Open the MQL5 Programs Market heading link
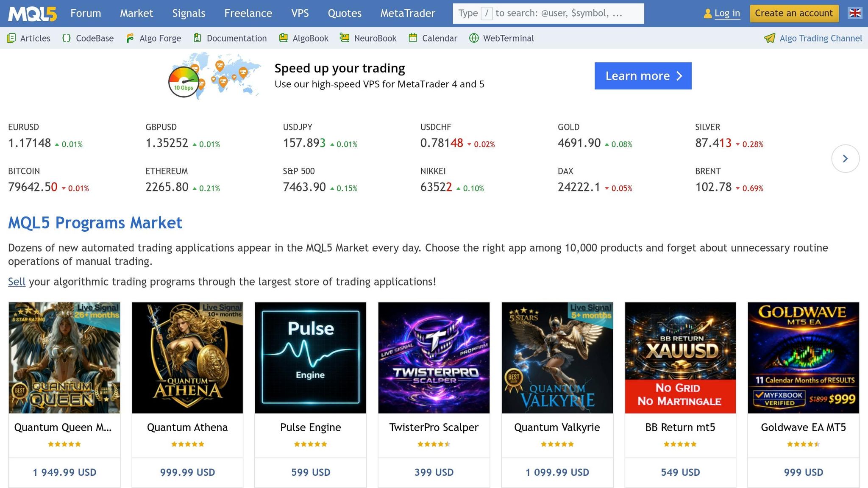Image resolution: width=868 pixels, height=488 pixels. (95, 223)
